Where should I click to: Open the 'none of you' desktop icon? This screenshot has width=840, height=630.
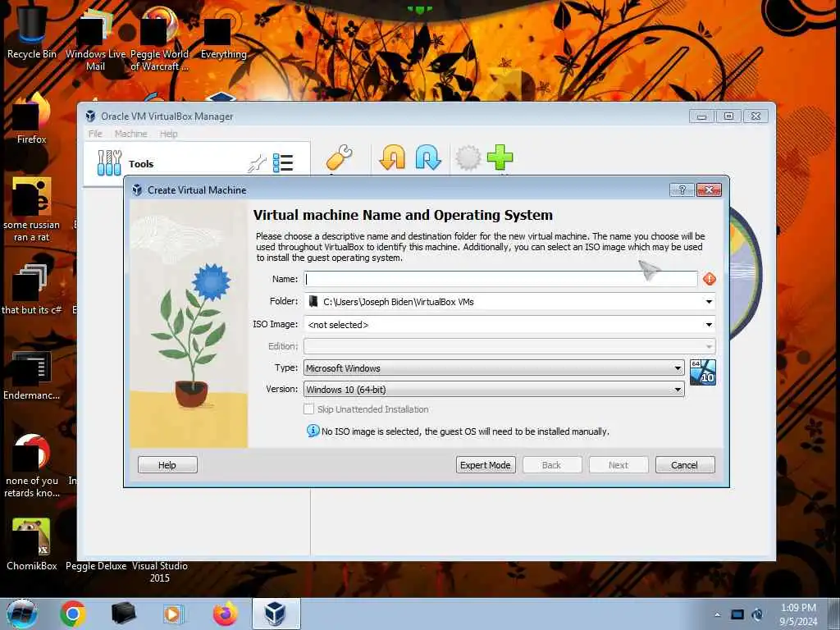32,466
